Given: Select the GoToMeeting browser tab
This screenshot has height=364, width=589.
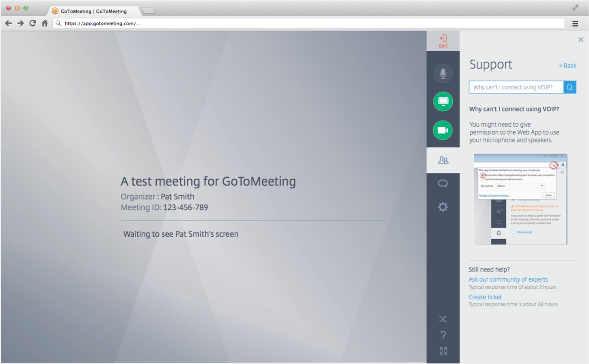Looking at the screenshot, I should tap(94, 11).
